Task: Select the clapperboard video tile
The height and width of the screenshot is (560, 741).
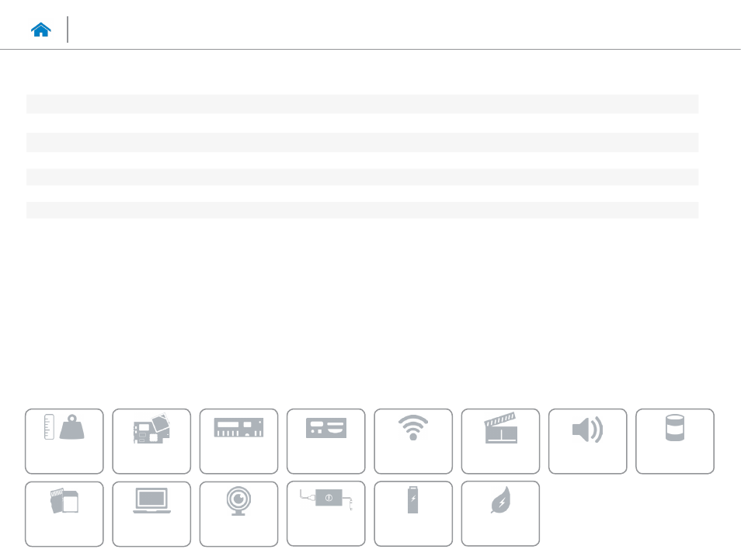Action: [500, 441]
